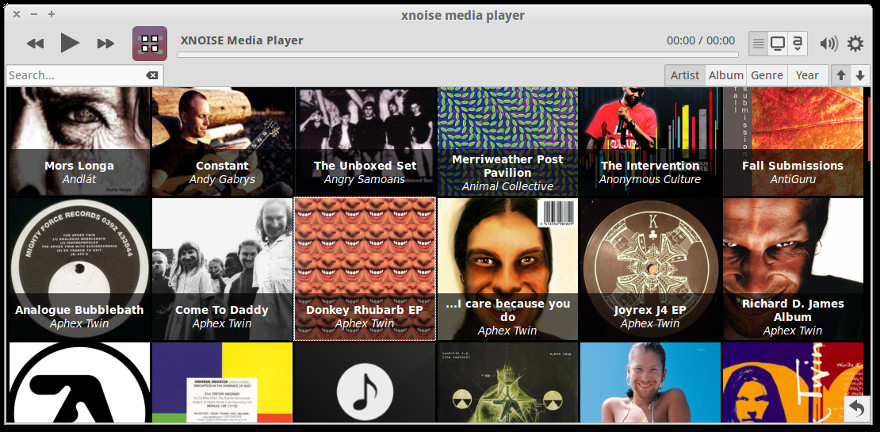The image size is (880, 432).
Task: Sort album grid by Year
Action: pyautogui.click(x=807, y=75)
